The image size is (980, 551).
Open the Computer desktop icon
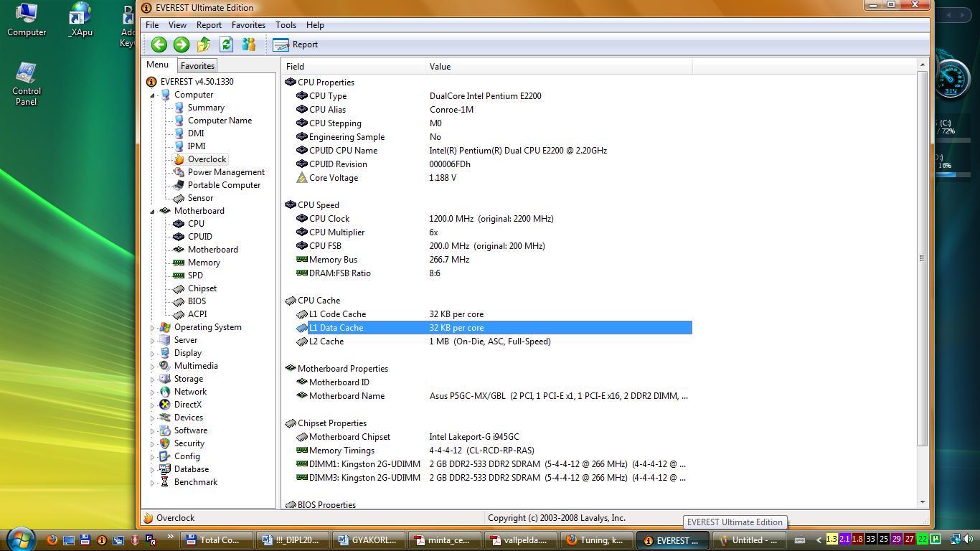27,20
